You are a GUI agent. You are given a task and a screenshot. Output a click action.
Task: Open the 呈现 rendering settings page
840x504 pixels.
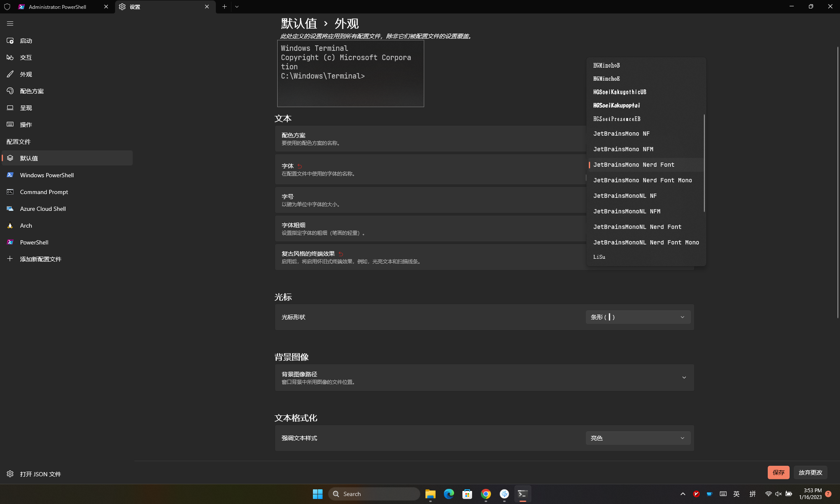point(67,108)
